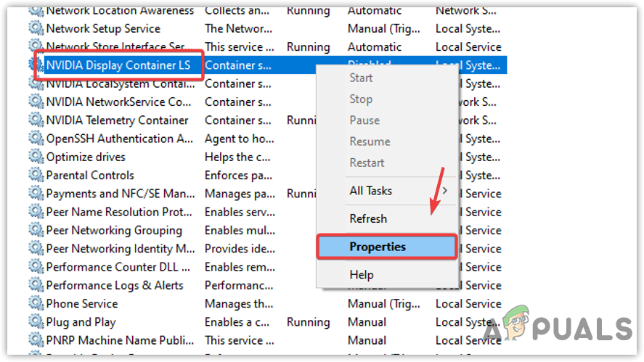The width and height of the screenshot is (644, 362).
Task: Click the gear icon beside Plug and Play
Action: coord(36,322)
